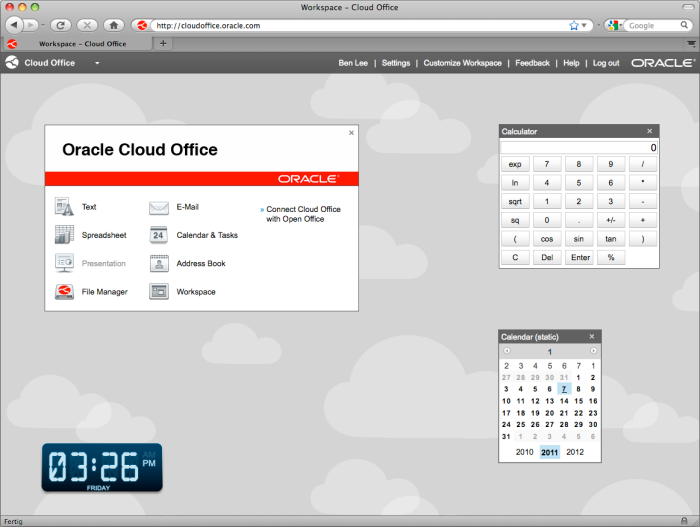Open the search engine selector dropdown
This screenshot has height=527, width=700.
[614, 25]
